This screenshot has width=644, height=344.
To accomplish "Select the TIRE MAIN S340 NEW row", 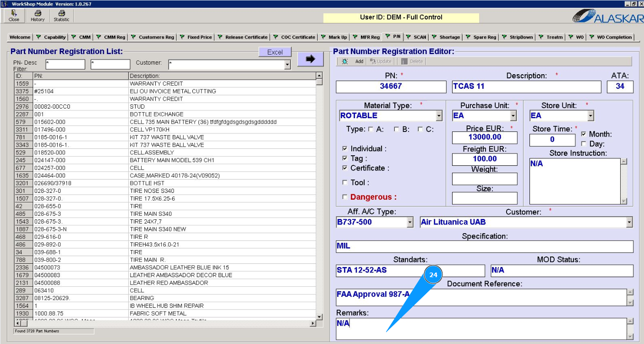I will click(158, 229).
